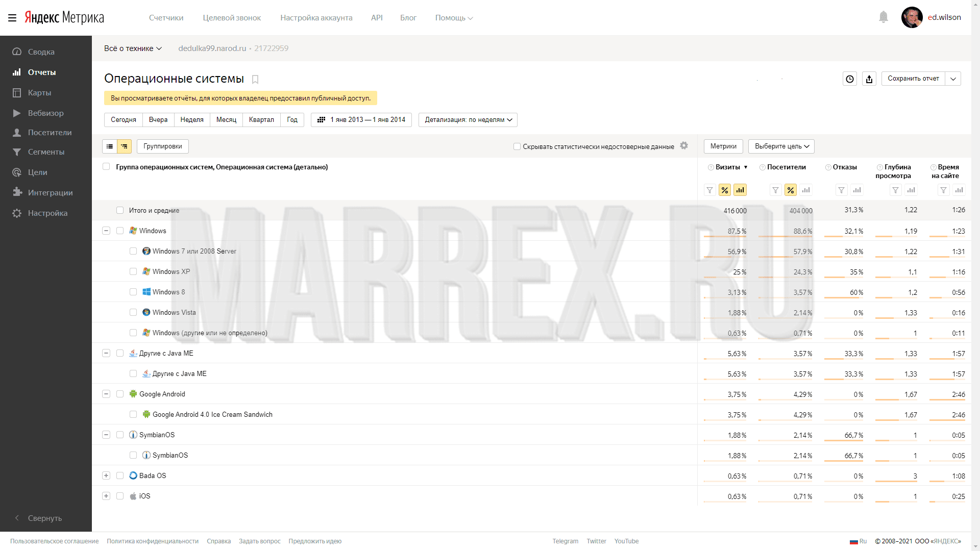This screenshot has width=980, height=551.
Task: Sort by the Визиты column header
Action: coord(727,167)
